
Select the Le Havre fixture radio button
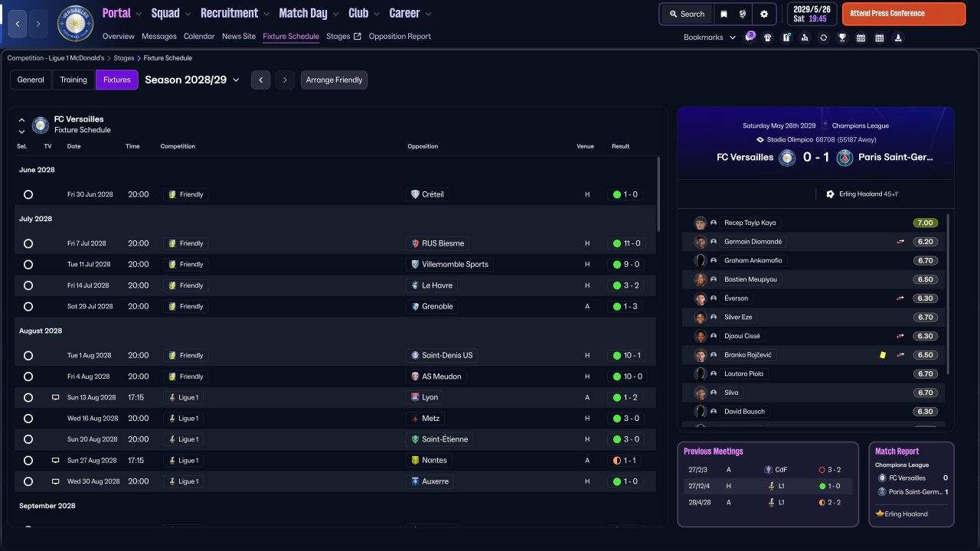point(28,285)
